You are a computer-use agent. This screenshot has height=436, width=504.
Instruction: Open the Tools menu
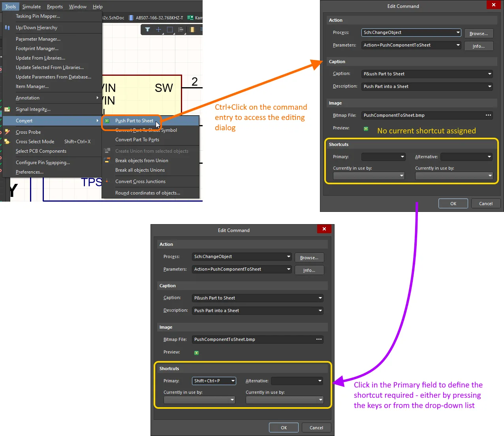pos(11,7)
